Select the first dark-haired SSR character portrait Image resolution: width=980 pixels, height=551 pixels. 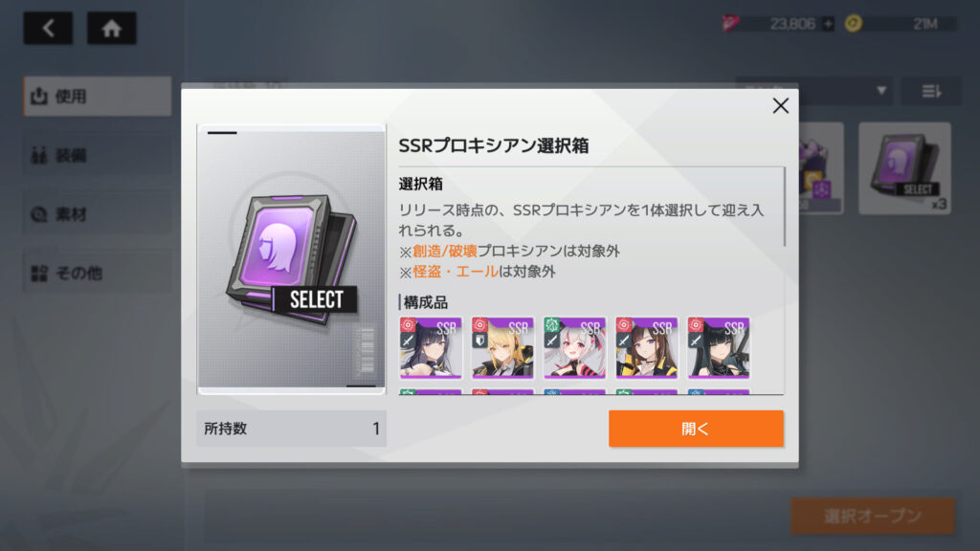coord(431,347)
